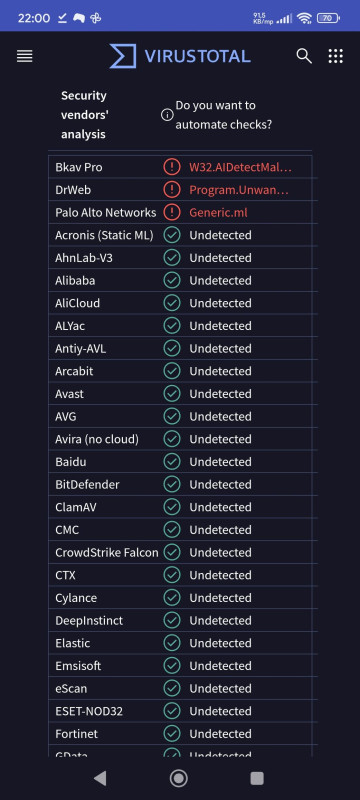
Task: Tap the search magnifier icon
Action: pos(304,56)
